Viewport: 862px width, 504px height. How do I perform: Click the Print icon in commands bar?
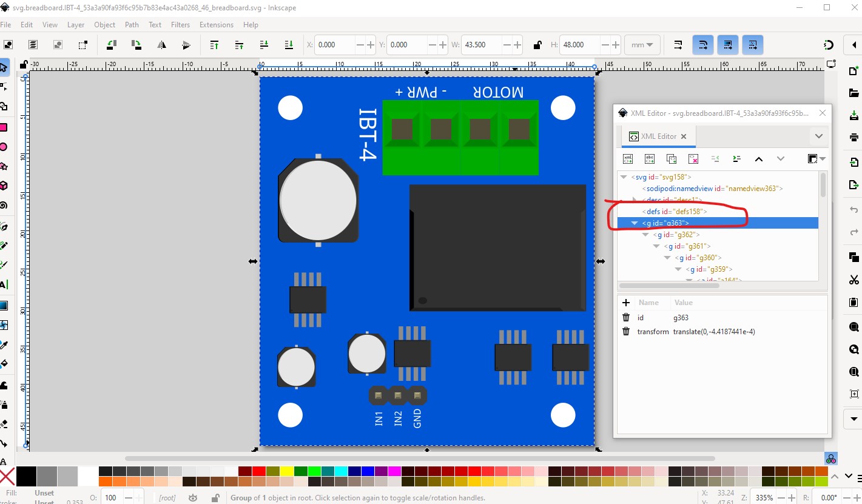point(854,137)
